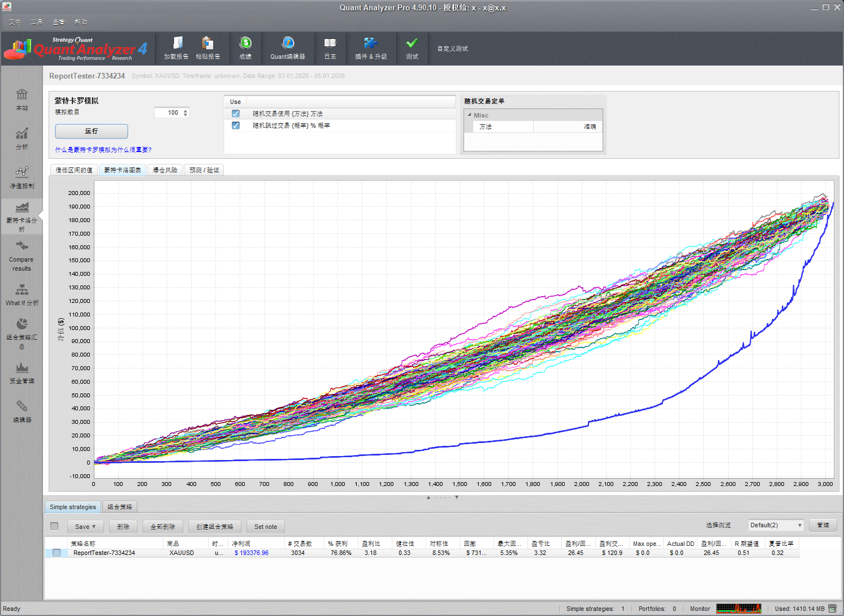844x616 pixels.
Task: Check the ReportTester-7334234 row checkbox
Action: coord(57,553)
